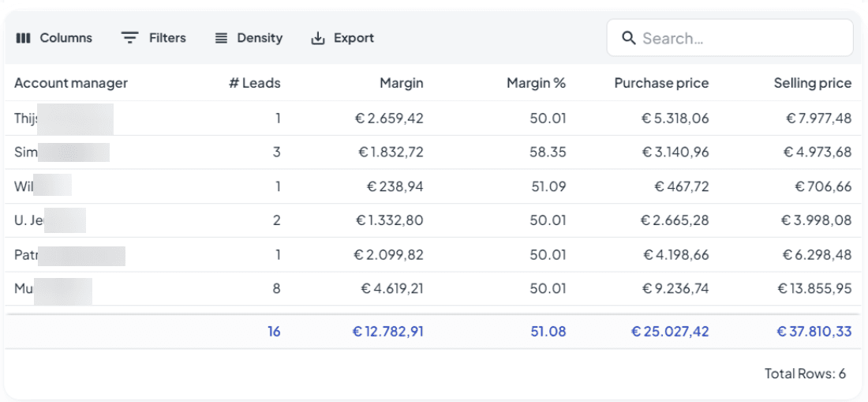Expand the Export options menu
Screen dimensions: 868x402
tap(342, 38)
